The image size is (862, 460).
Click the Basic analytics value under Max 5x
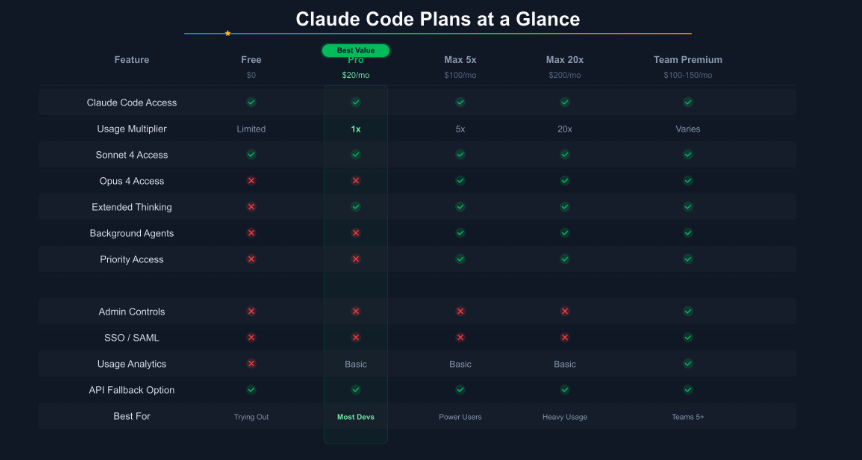coord(460,364)
